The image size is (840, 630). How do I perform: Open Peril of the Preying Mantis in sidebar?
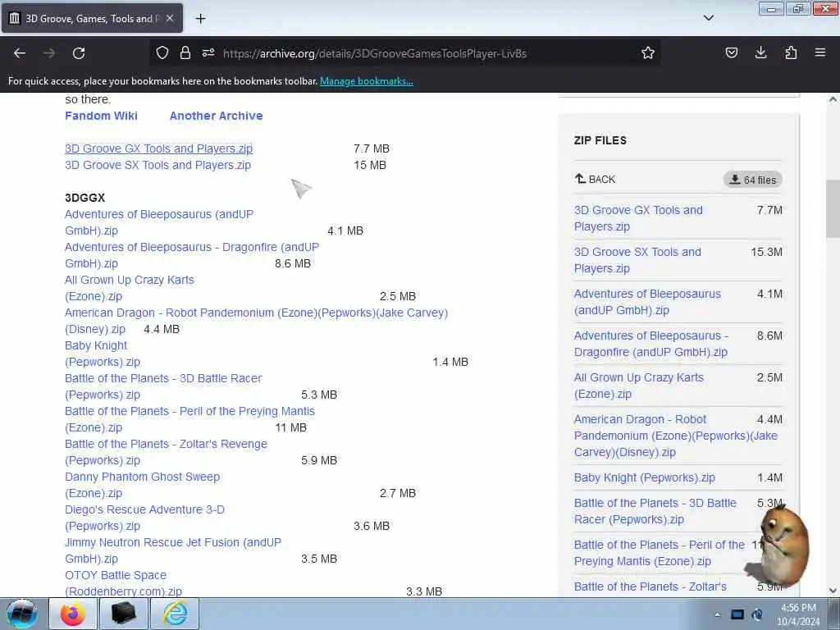(x=659, y=553)
